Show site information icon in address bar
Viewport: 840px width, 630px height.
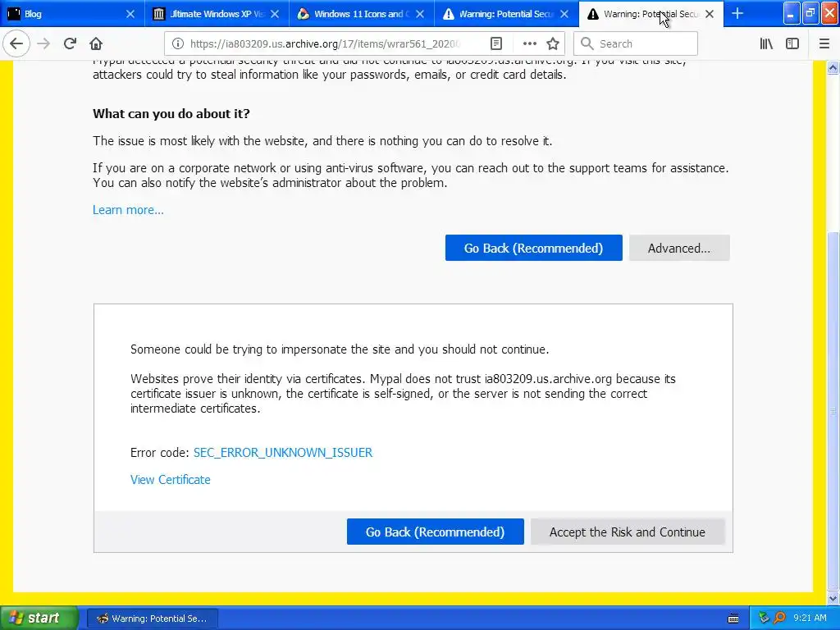(178, 44)
